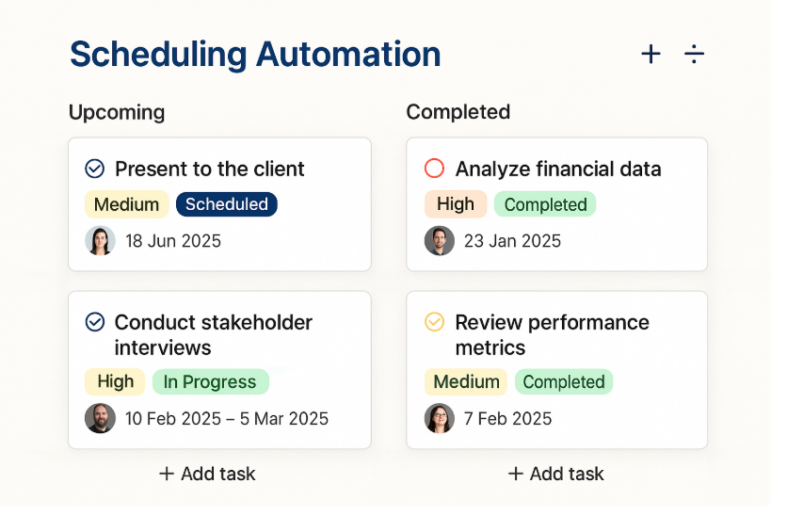Screen dimensions: 787x532
Task: Toggle check circle for Conduct stakeholder interviews
Action: pyautogui.click(x=94, y=322)
